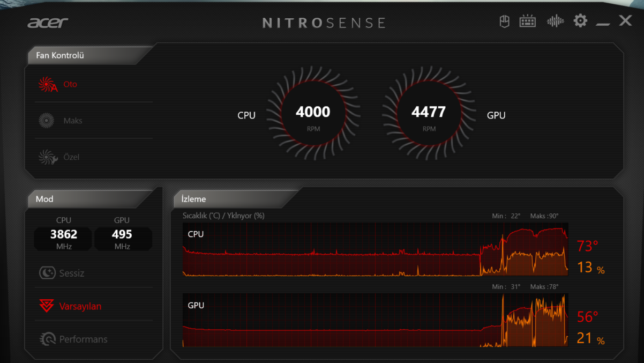Click the Min : 22° CPU label
644x363 pixels.
(506, 216)
